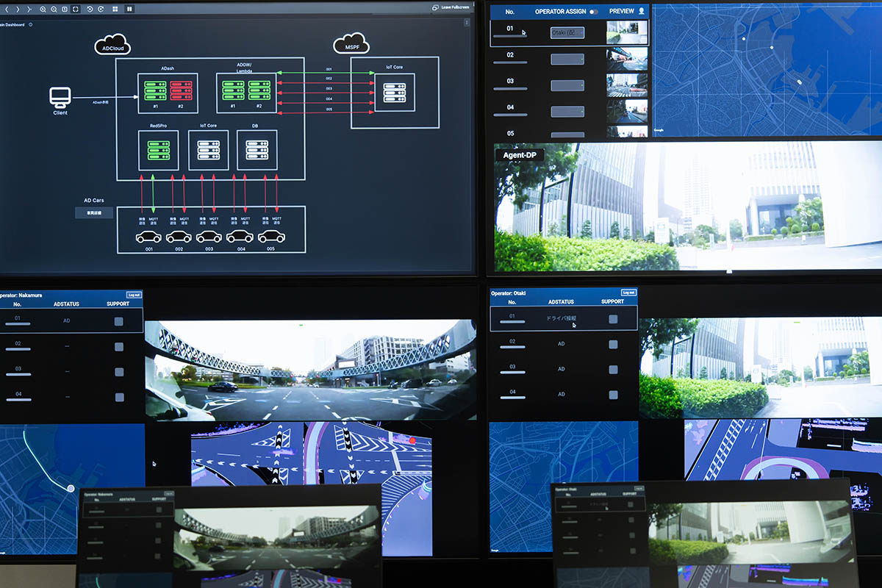
Task: Click the Google logo on the top-right map
Action: tap(659, 131)
